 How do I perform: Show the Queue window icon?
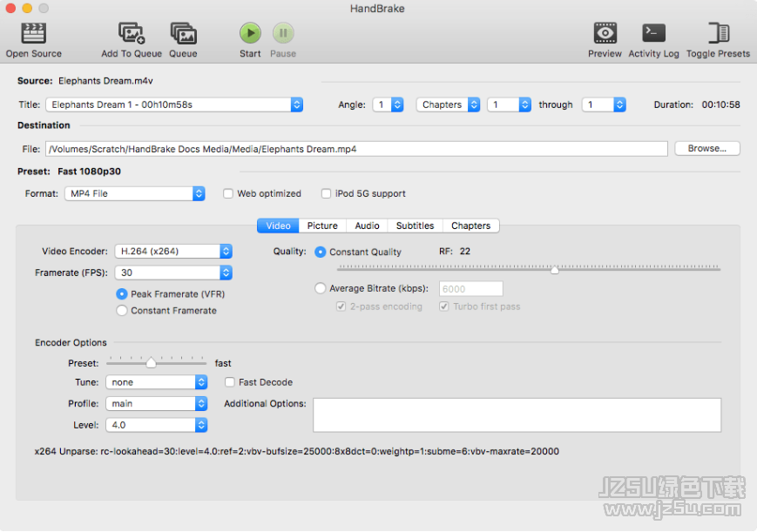[184, 33]
